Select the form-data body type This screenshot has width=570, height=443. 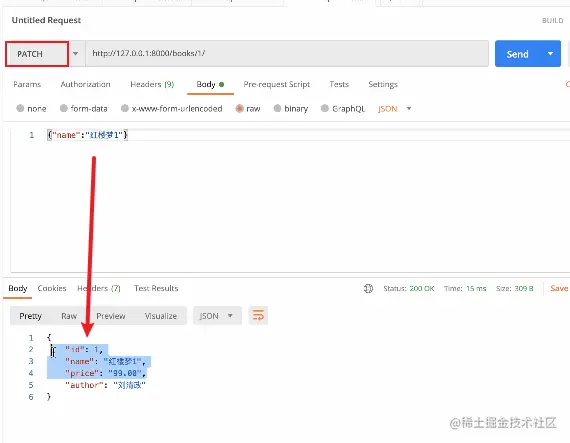pyautogui.click(x=84, y=108)
